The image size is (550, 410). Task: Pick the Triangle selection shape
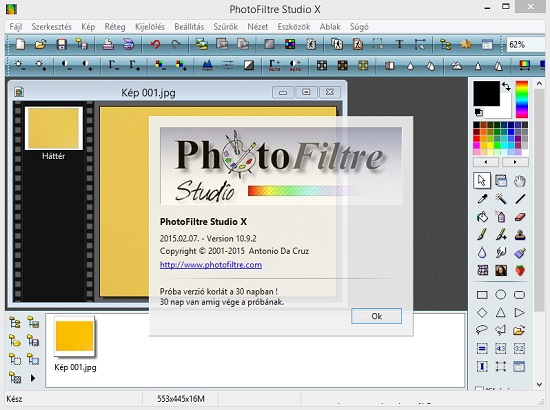(x=501, y=312)
